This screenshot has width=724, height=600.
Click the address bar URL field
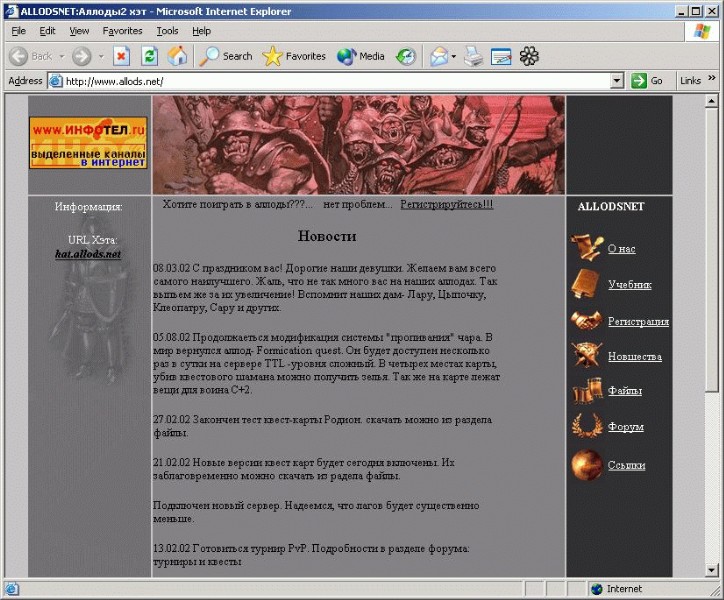[337, 81]
